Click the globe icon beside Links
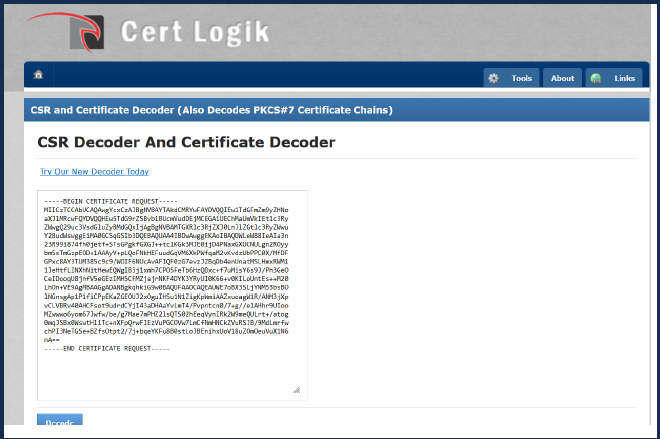This screenshot has width=660, height=439. (x=596, y=78)
